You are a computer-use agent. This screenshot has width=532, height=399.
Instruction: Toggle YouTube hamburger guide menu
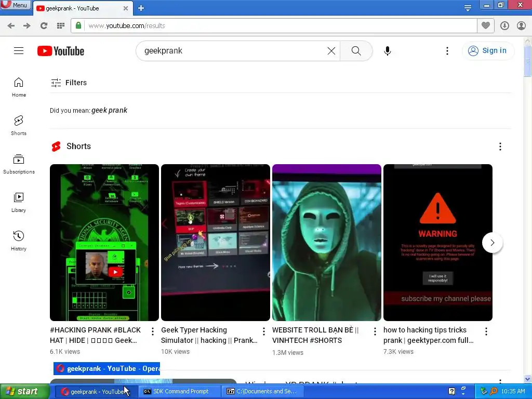click(x=19, y=51)
